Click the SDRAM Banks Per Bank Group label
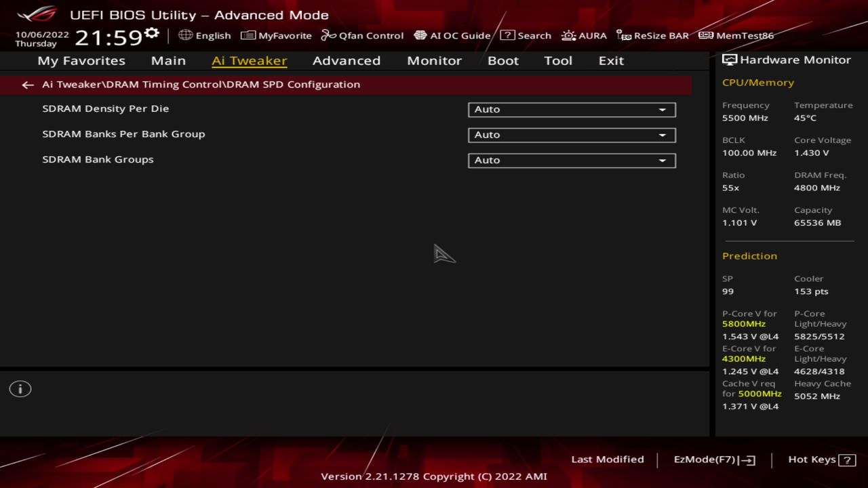The width and height of the screenshot is (868, 488). click(x=123, y=134)
